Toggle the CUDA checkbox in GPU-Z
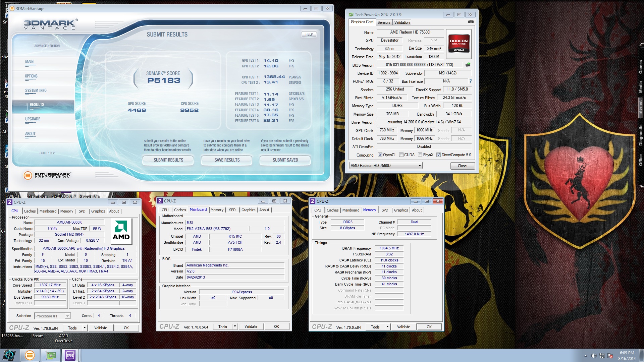Image resolution: width=644 pixels, height=362 pixels. tap(401, 155)
